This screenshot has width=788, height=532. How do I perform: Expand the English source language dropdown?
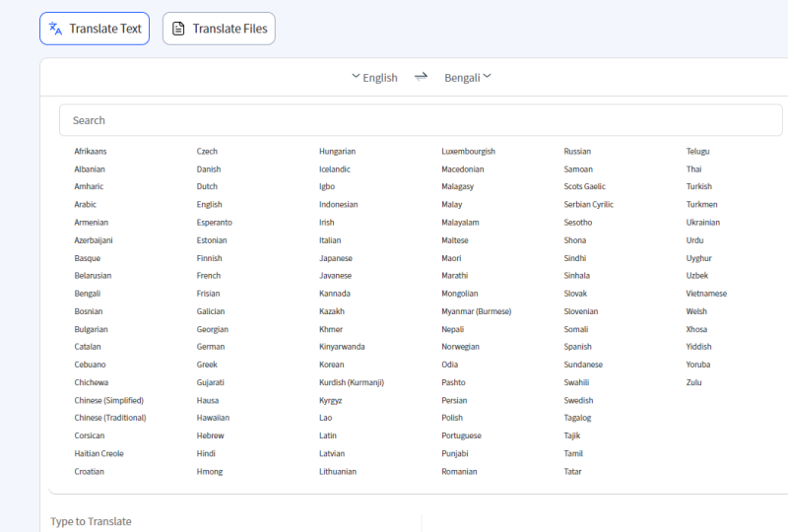[x=374, y=78]
